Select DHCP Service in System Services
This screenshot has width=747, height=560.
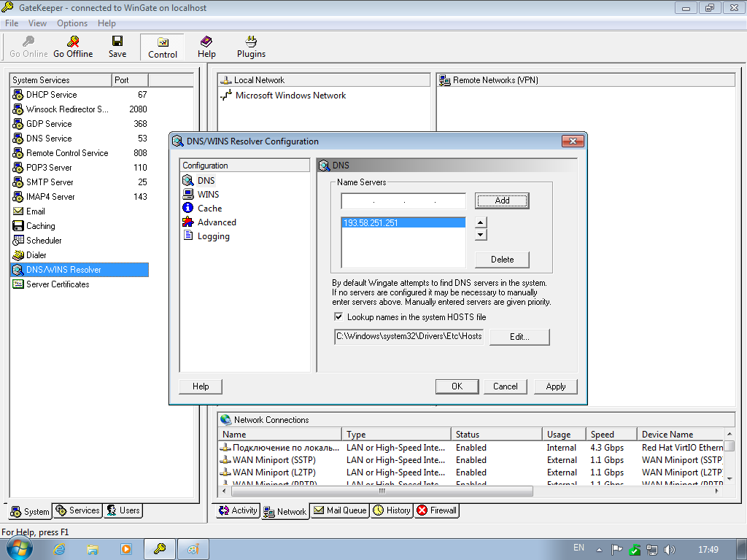coord(80,95)
